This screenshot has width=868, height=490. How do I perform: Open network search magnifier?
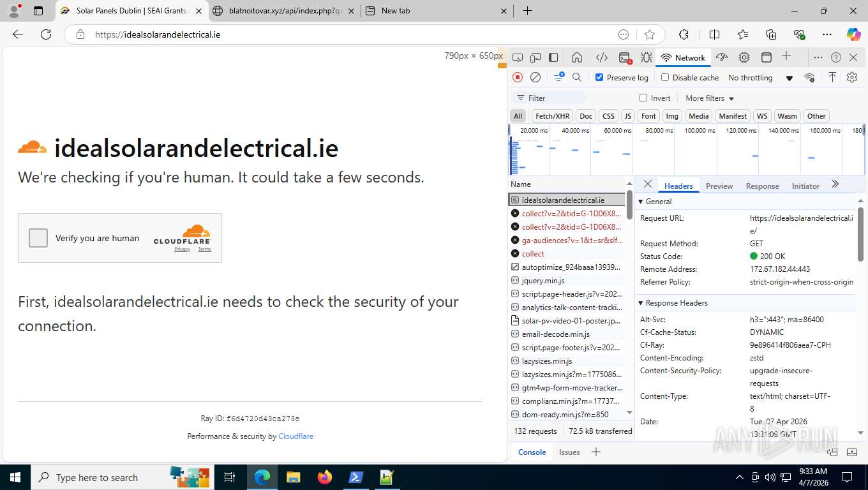[x=577, y=77]
